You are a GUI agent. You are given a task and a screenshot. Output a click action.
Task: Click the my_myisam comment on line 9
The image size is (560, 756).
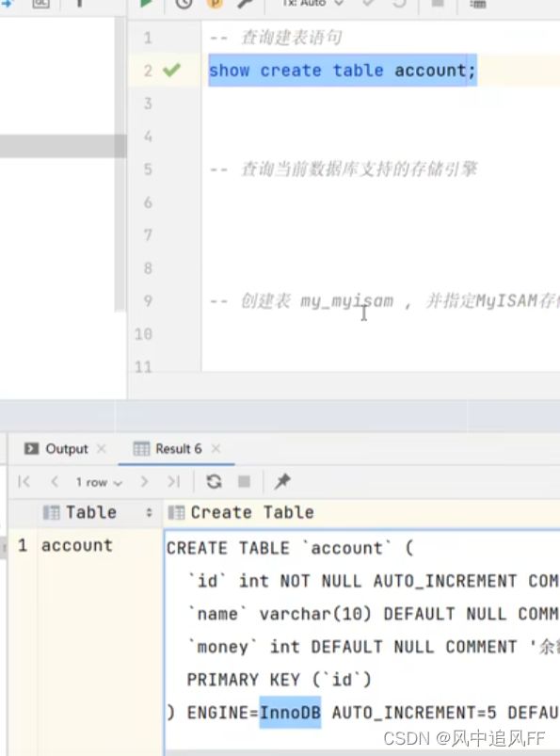click(385, 301)
